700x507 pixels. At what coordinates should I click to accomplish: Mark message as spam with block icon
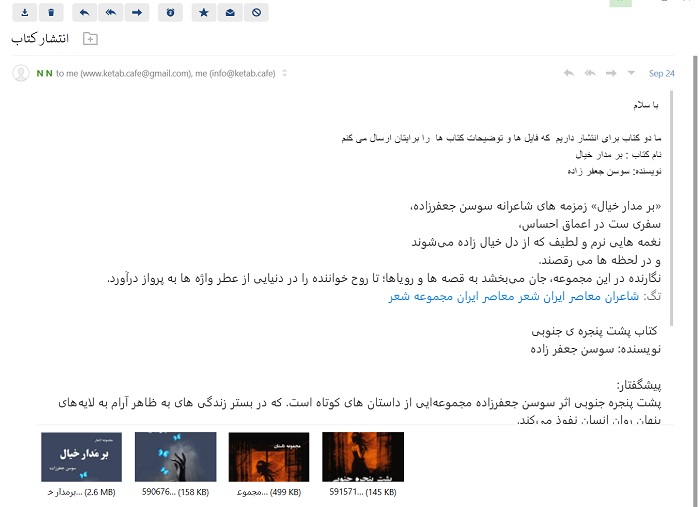258,12
